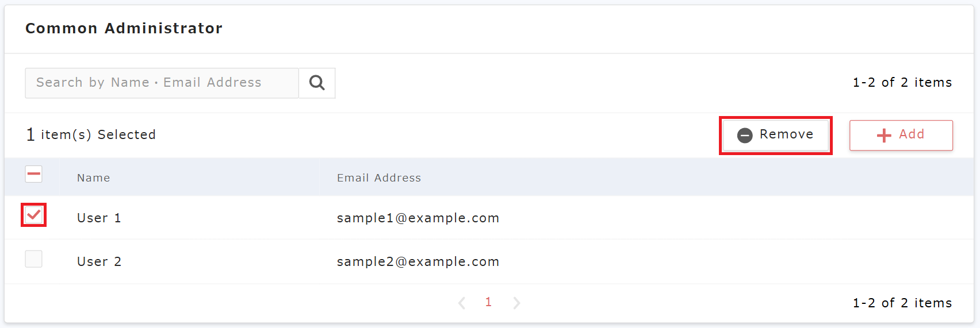Check the User 2 checkbox
Viewport: 980px width, 328px height.
click(x=34, y=259)
